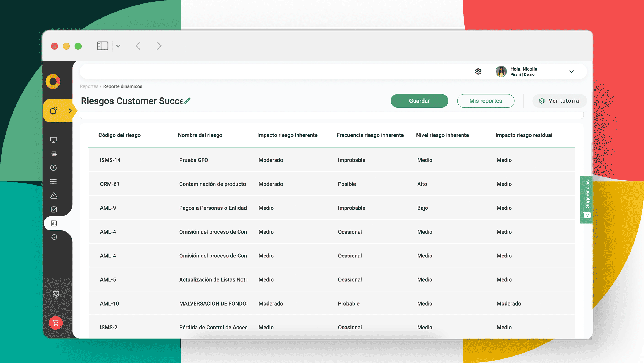Edit report title with pencil icon
The image size is (644, 363).
(187, 101)
